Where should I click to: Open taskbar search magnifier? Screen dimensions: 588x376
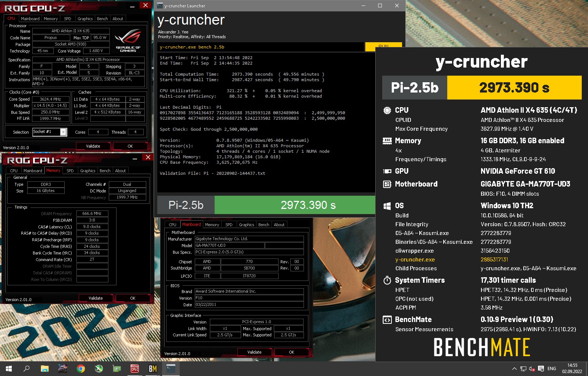click(x=26, y=369)
